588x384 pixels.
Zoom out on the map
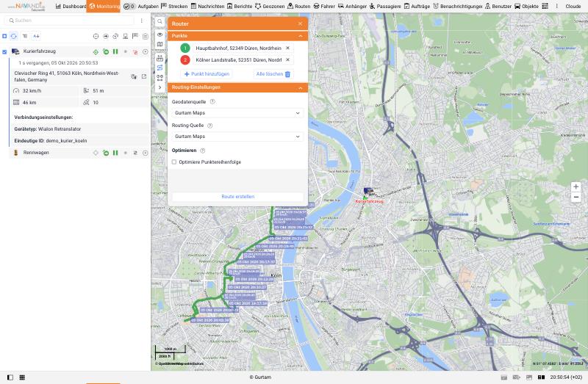point(576,197)
